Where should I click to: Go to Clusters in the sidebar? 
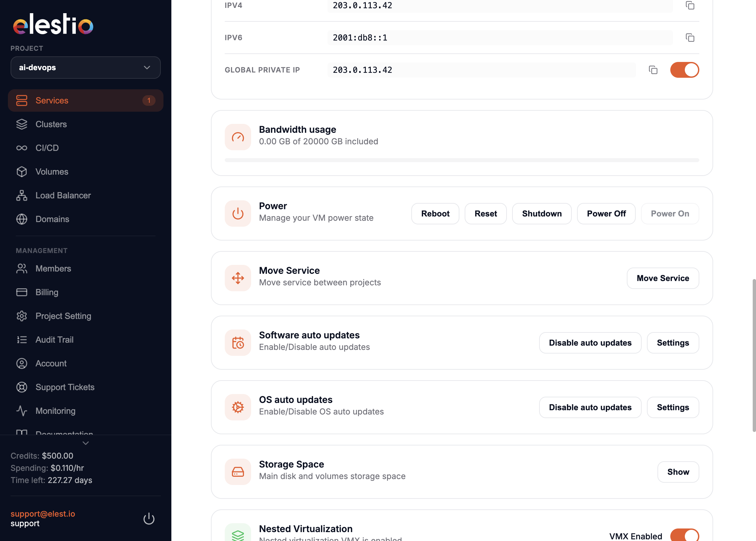point(86,124)
